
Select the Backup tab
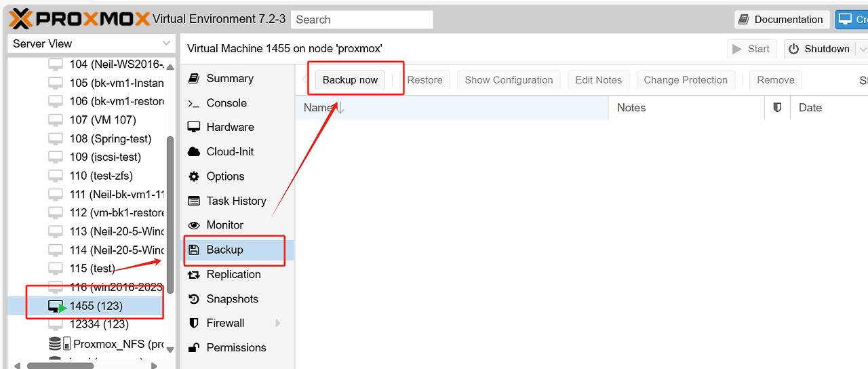click(237, 250)
